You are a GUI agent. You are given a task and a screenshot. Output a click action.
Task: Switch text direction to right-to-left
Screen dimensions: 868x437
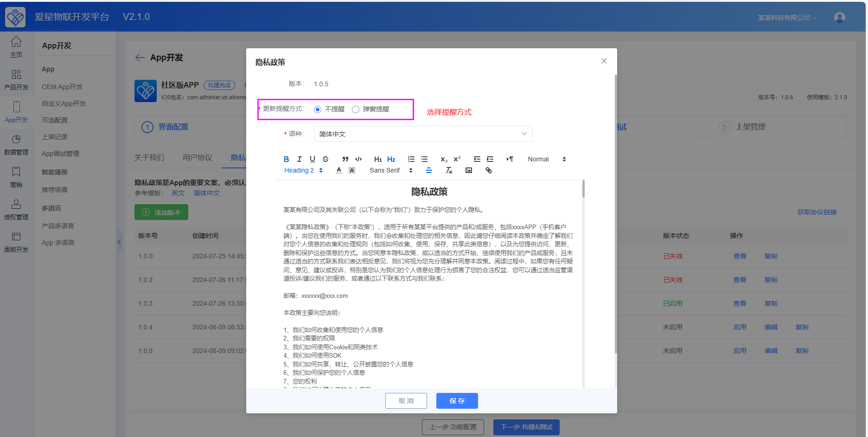point(510,159)
